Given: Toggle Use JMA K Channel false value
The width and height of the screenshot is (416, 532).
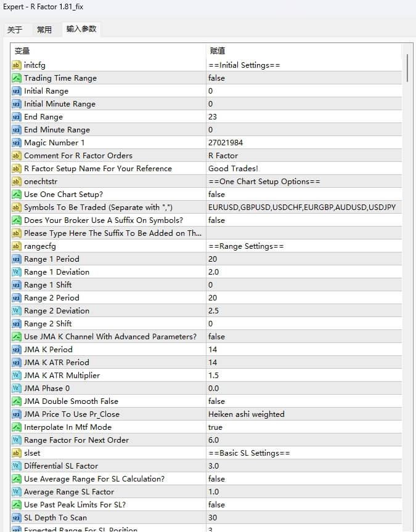Looking at the screenshot, I should click(x=304, y=337).
